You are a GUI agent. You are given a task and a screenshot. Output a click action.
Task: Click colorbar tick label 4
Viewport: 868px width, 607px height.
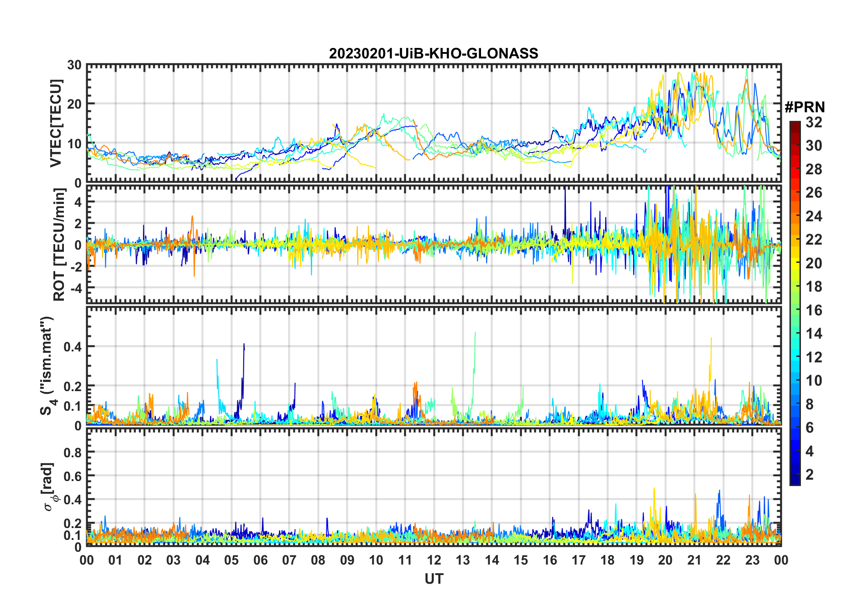coord(810,451)
